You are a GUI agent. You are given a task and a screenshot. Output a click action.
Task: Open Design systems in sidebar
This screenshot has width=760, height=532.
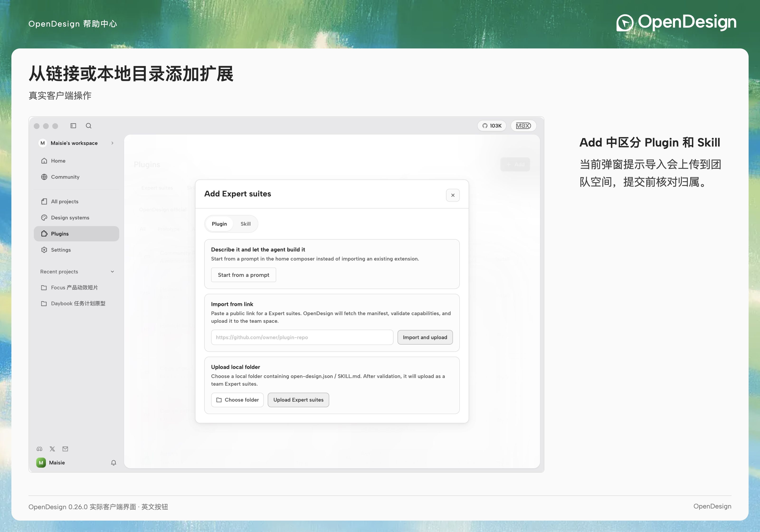[76, 218]
